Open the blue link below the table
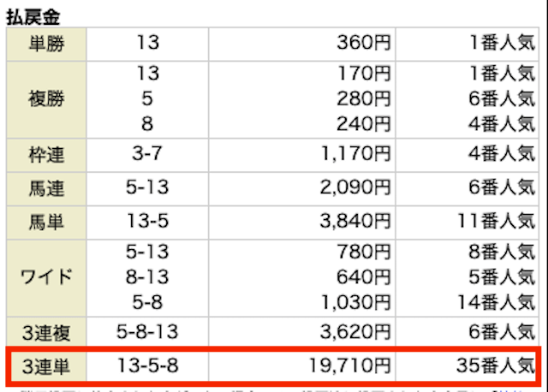This screenshot has width=548, height=392. point(511,390)
